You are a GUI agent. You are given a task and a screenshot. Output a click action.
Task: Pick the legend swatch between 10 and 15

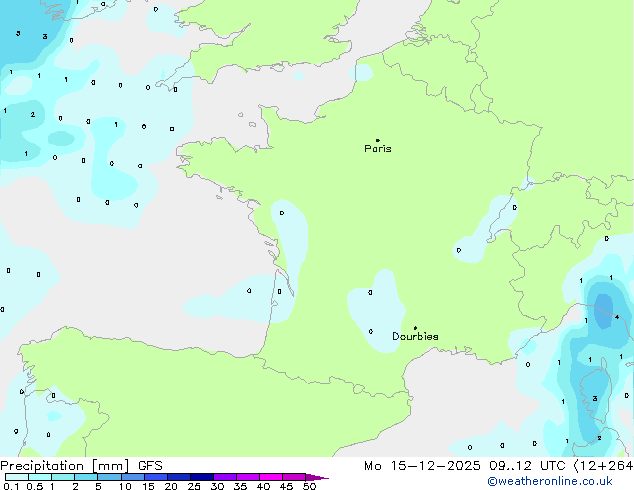point(133,477)
